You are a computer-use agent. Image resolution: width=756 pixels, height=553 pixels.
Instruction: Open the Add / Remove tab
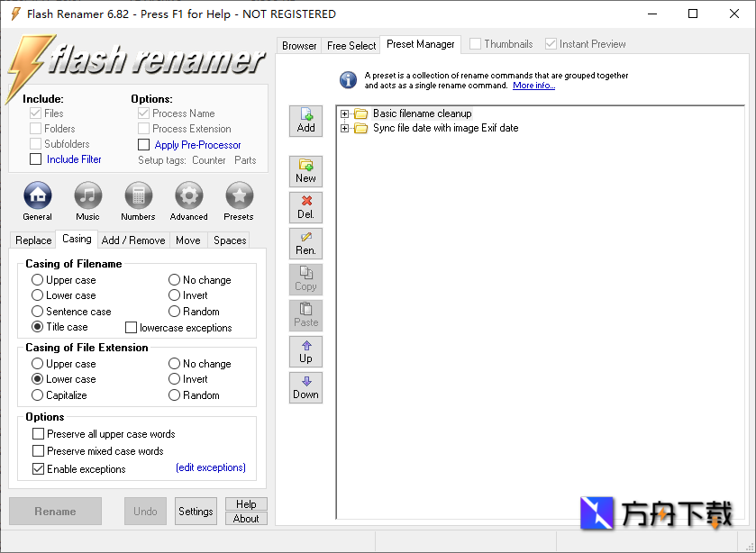[x=132, y=240]
